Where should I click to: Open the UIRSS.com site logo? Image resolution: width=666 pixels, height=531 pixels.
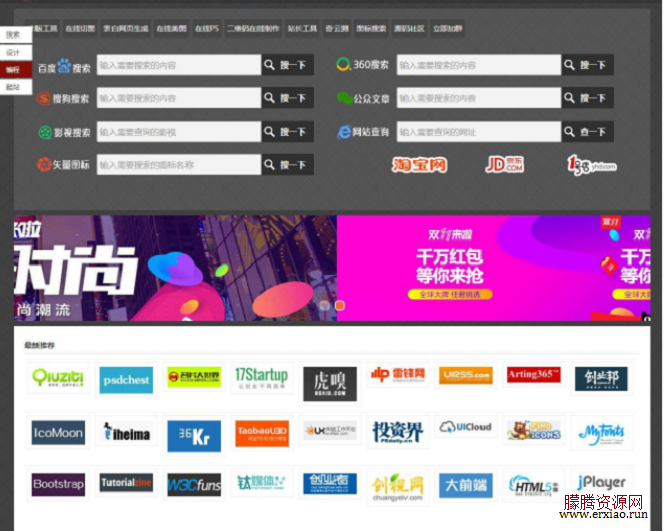[x=466, y=375]
